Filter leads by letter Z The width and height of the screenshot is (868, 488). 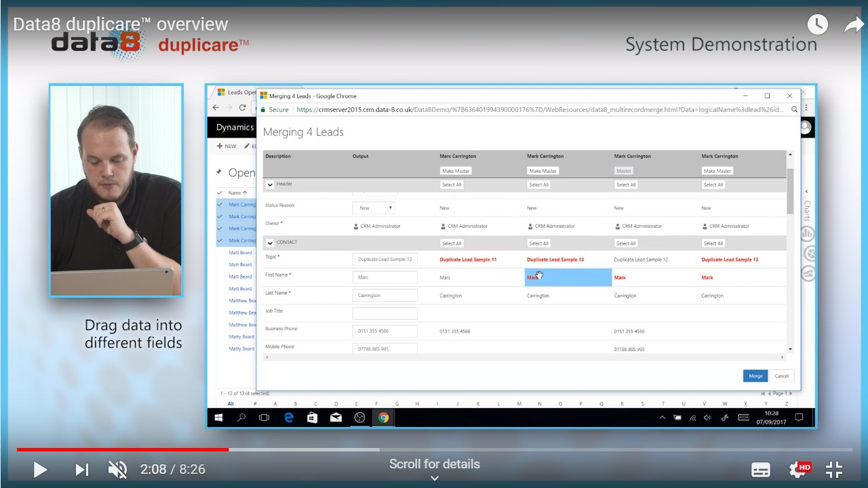[785, 404]
